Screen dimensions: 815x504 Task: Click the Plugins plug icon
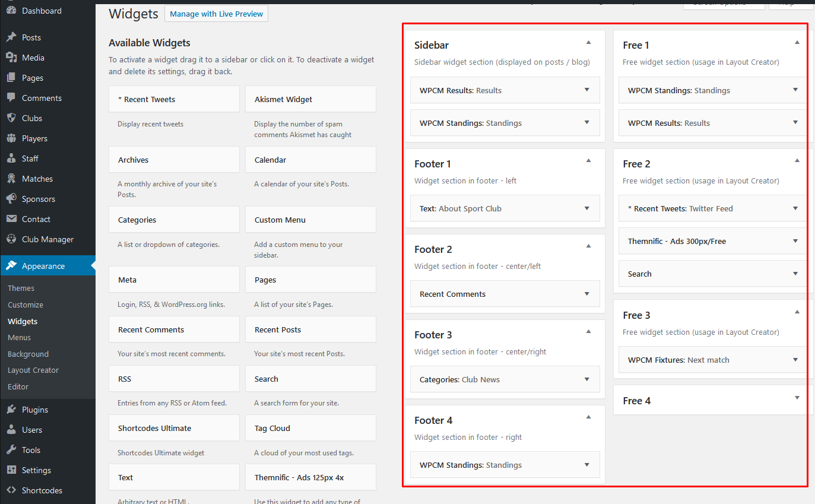pos(11,410)
